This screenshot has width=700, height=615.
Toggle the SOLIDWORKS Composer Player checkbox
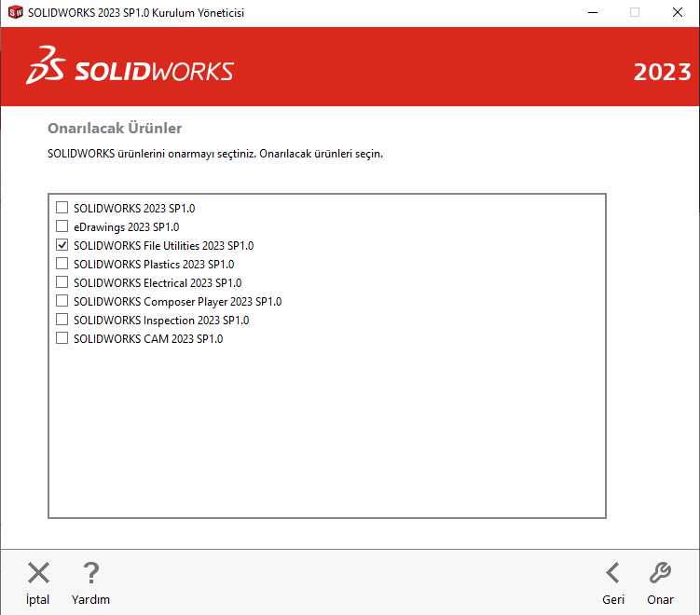click(62, 301)
